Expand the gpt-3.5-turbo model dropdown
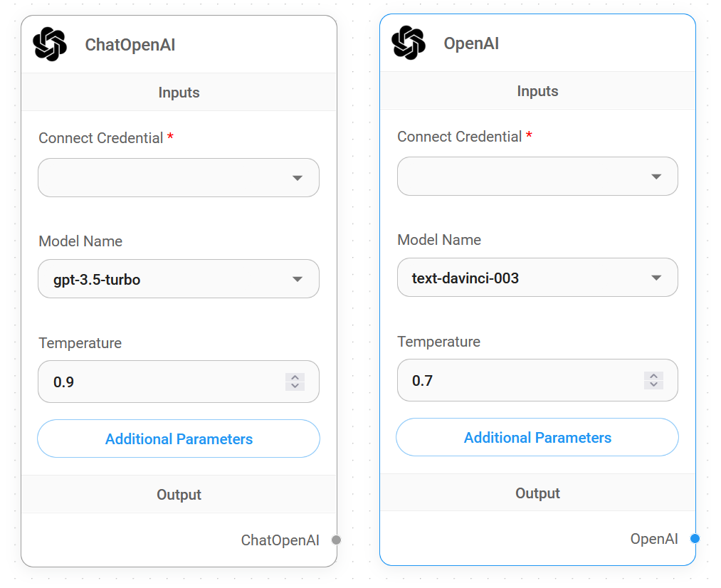Screen dimensions: 721x588 coord(179,279)
